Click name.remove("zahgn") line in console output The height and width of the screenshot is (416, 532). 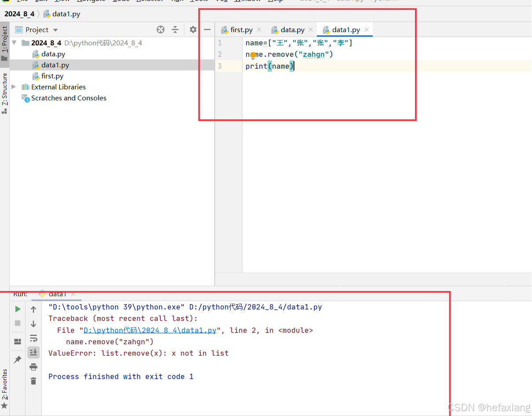coord(110,342)
